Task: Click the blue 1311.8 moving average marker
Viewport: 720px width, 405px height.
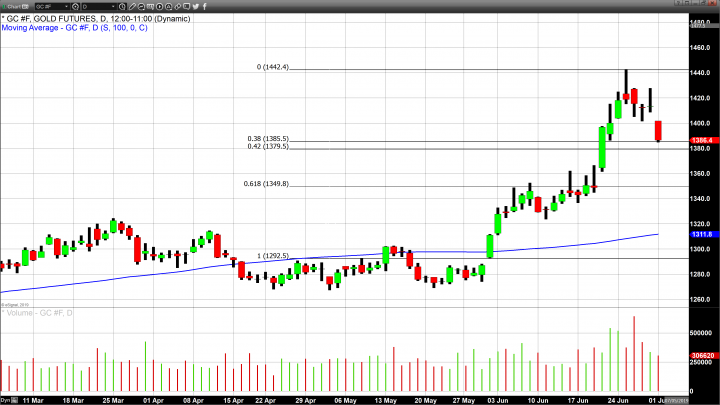Action: click(700, 234)
